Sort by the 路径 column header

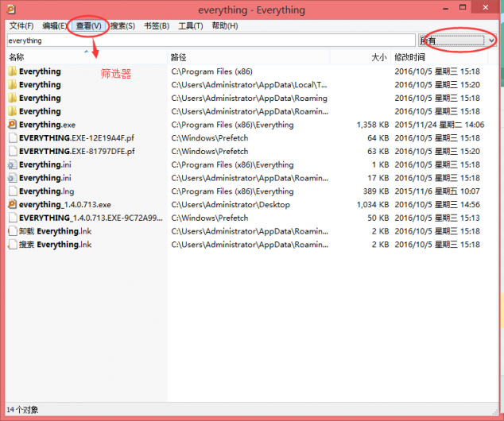point(249,57)
